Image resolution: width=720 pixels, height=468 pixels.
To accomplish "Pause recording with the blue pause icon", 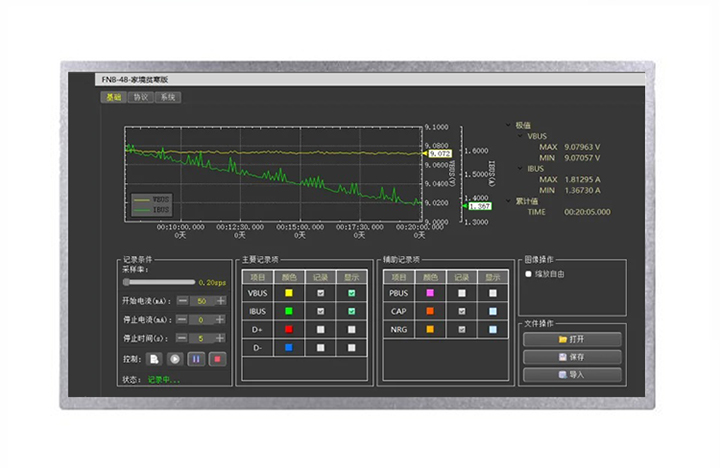I will coord(196,358).
